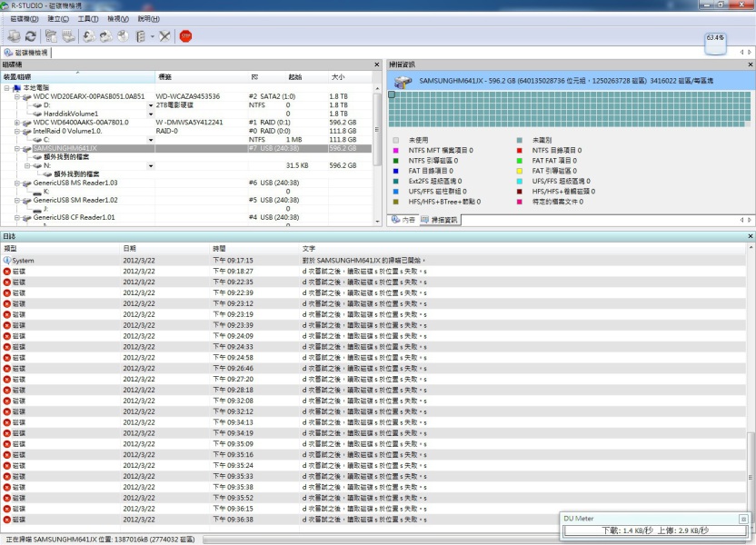Open the dropdown on the N: volume row
756x545 pixels.
(151, 166)
